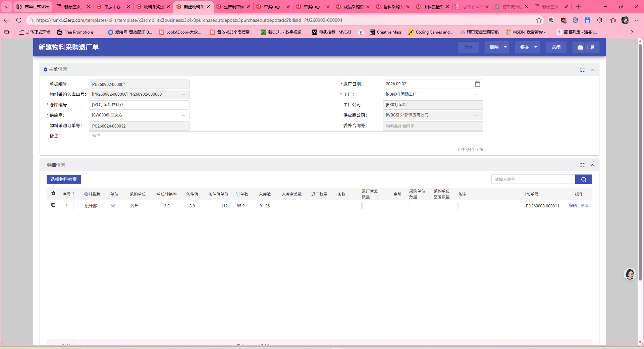Open browser settings and more menu
This screenshot has height=349, width=644.
tap(637, 20)
